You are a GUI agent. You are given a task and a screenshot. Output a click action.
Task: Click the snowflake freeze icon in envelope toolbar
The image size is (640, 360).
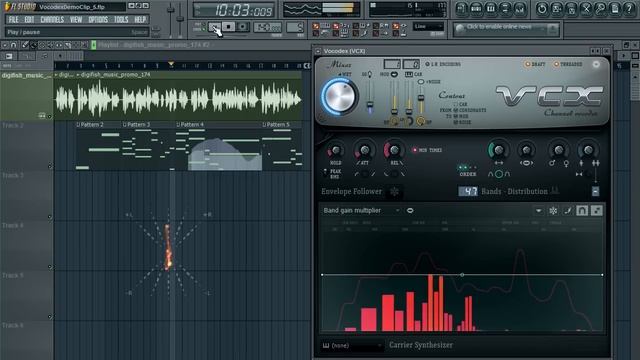(553, 211)
